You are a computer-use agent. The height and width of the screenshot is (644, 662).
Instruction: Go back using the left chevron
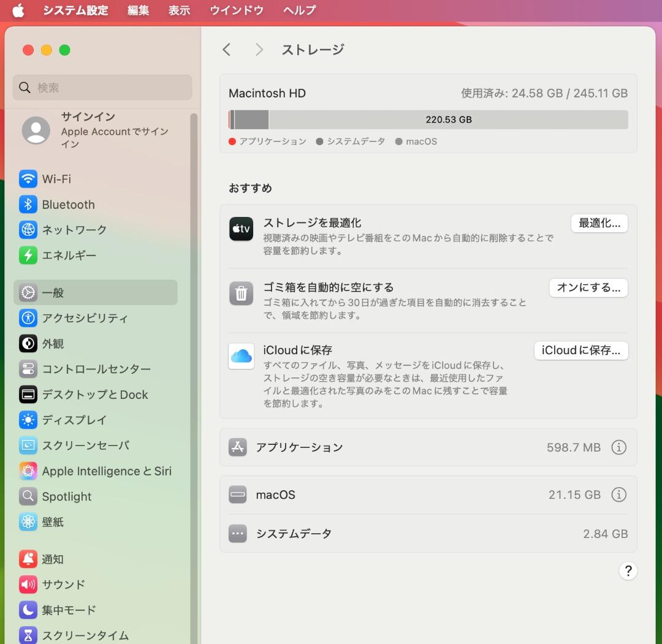point(227,50)
